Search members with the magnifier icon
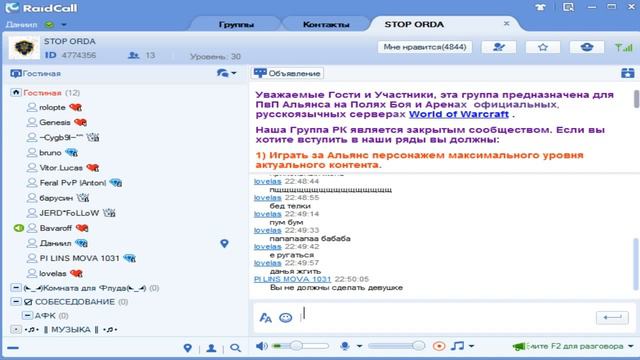The image size is (640, 360). click(235, 348)
